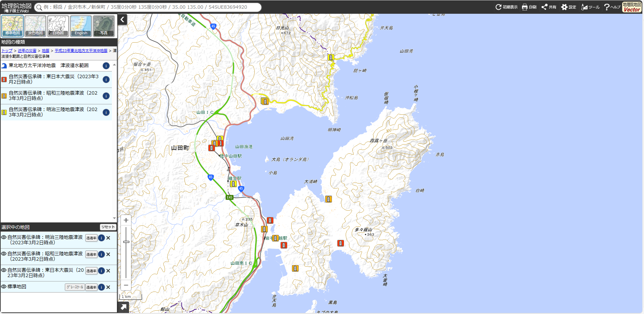
Task: Open the 設定 settings gear
Action: click(568, 7)
